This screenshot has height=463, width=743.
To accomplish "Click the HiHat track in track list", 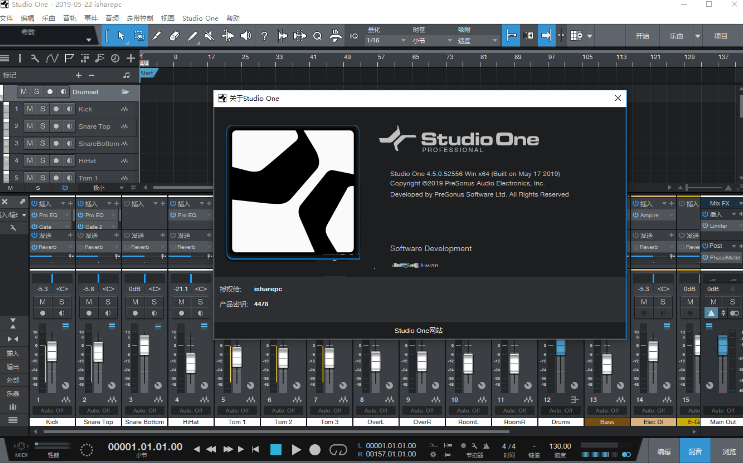I will (x=88, y=160).
